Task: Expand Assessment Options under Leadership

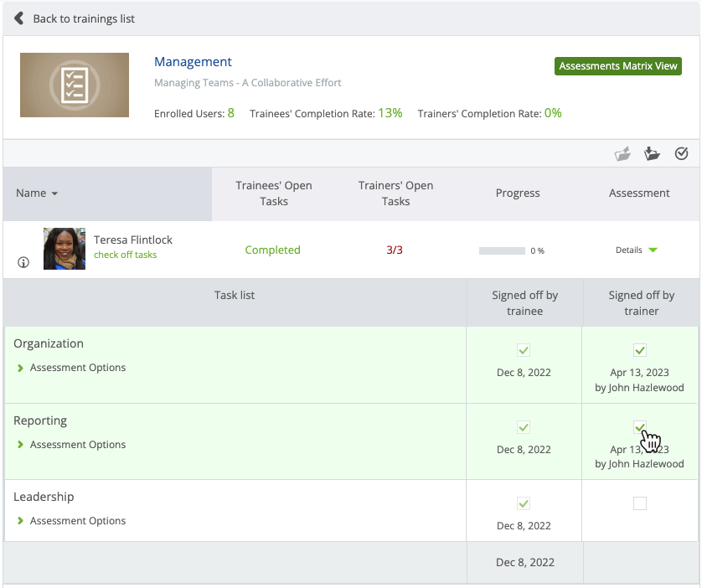Action: [x=77, y=520]
